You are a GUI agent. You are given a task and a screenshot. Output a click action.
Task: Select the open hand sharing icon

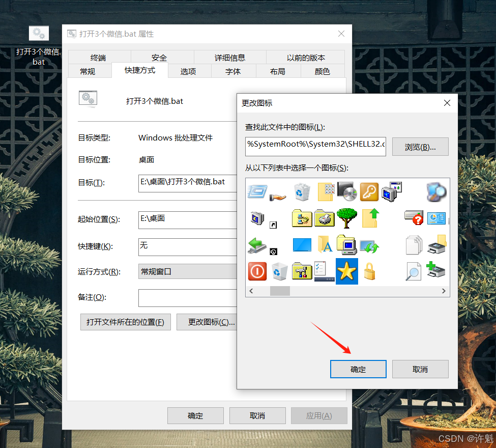click(x=278, y=197)
